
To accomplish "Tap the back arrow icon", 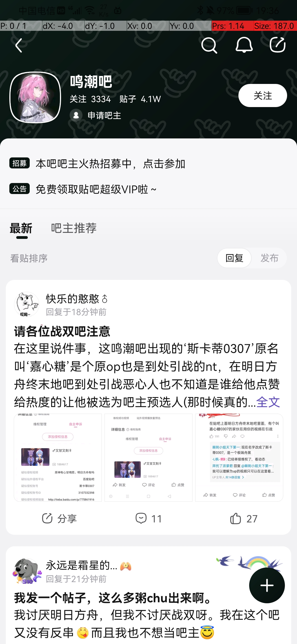I will 19,45.
